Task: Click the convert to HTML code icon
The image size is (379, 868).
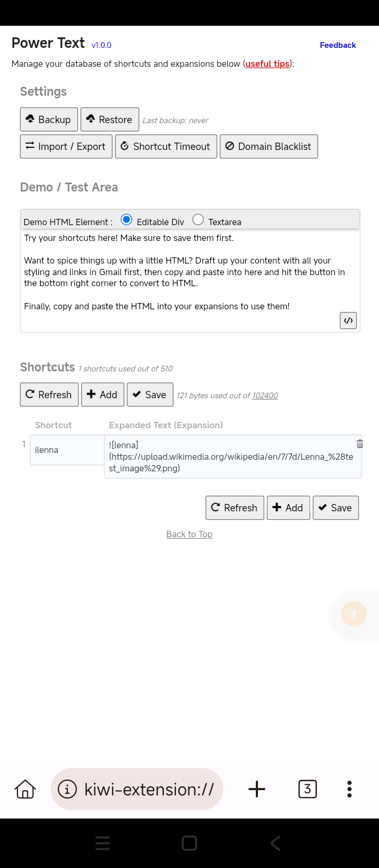Action: (x=348, y=320)
